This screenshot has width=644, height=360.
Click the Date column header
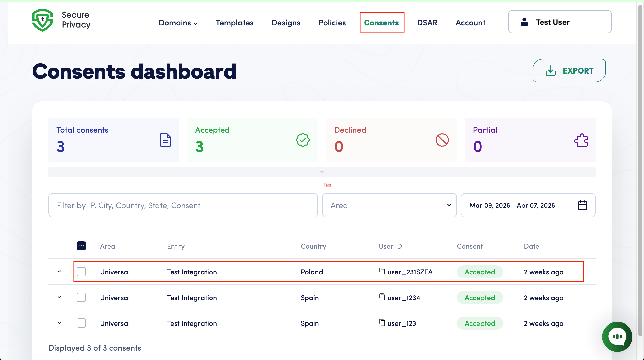click(x=531, y=246)
